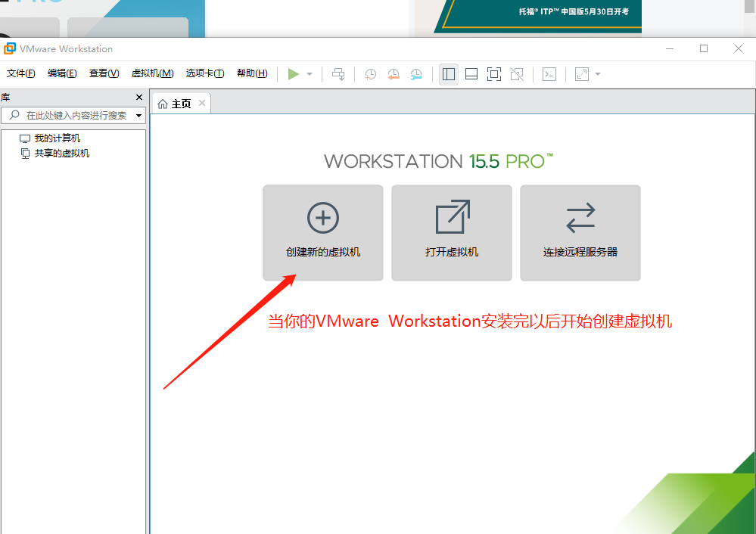Viewport: 756px width, 534px height.
Task: Maximize the VMware Workstation window
Action: pyautogui.click(x=704, y=48)
